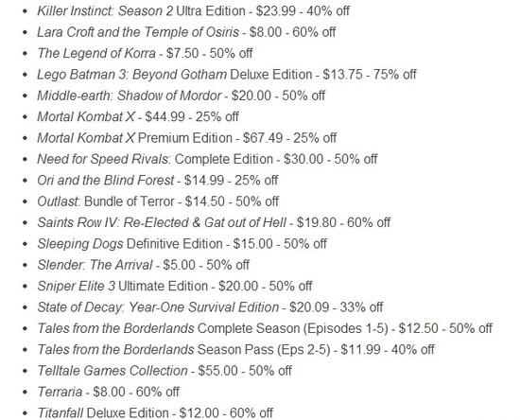
Task: Select Lego Batman 3: Beyond Gotham Deluxe Edition
Action: (227, 75)
